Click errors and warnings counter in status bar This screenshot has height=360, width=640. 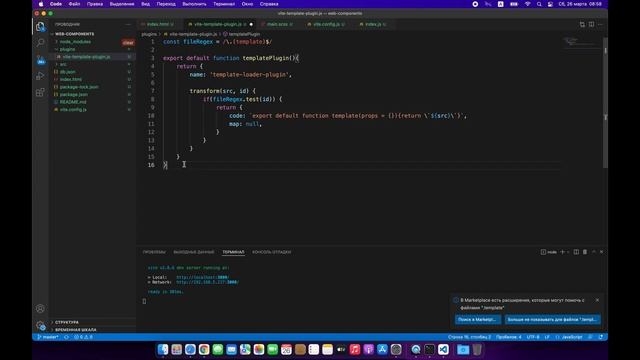point(84,337)
